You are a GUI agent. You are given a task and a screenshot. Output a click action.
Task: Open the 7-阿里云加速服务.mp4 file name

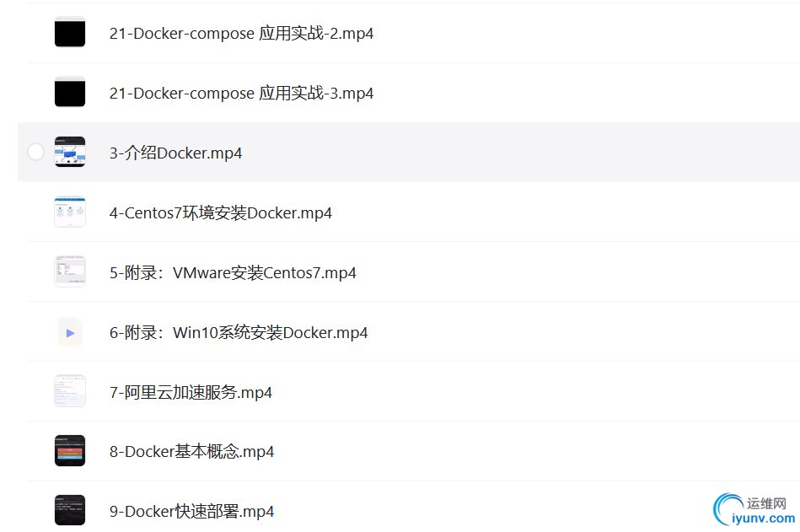(191, 392)
